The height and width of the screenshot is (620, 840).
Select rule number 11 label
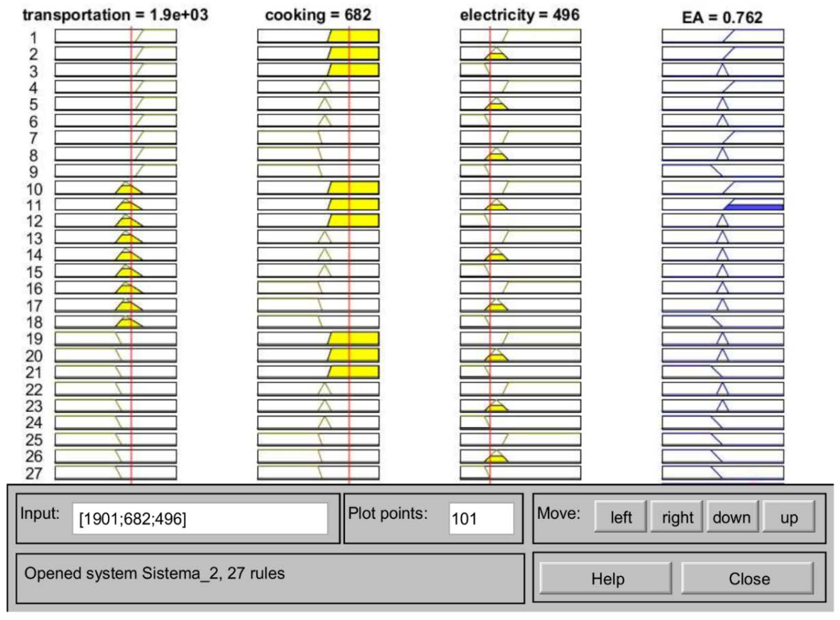(x=34, y=205)
